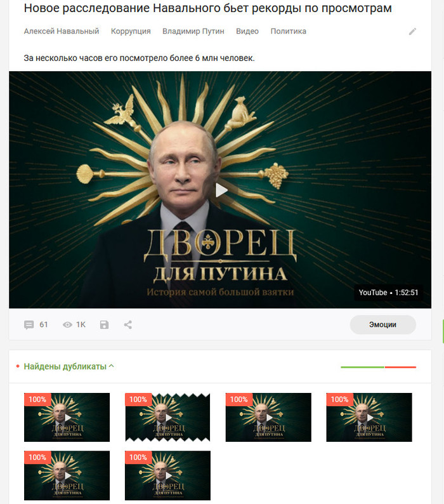The image size is (444, 504).
Task: Click the share icon under the video
Action: click(128, 324)
